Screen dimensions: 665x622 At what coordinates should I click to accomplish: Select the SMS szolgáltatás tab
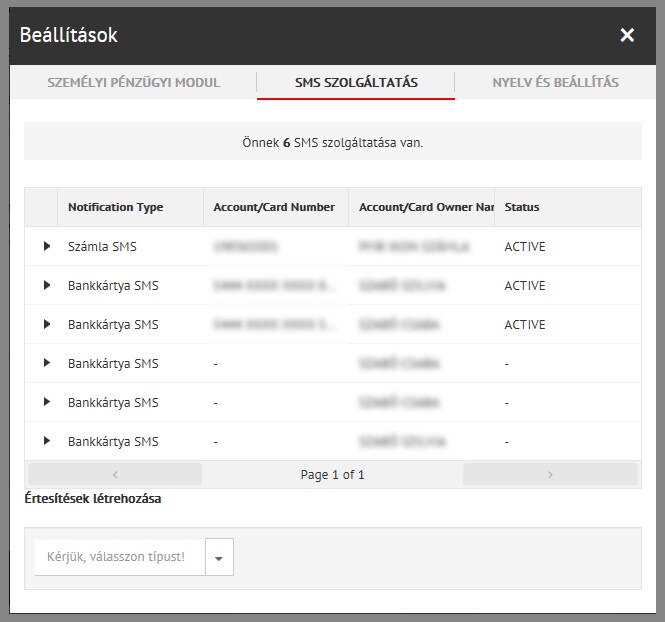point(356,83)
